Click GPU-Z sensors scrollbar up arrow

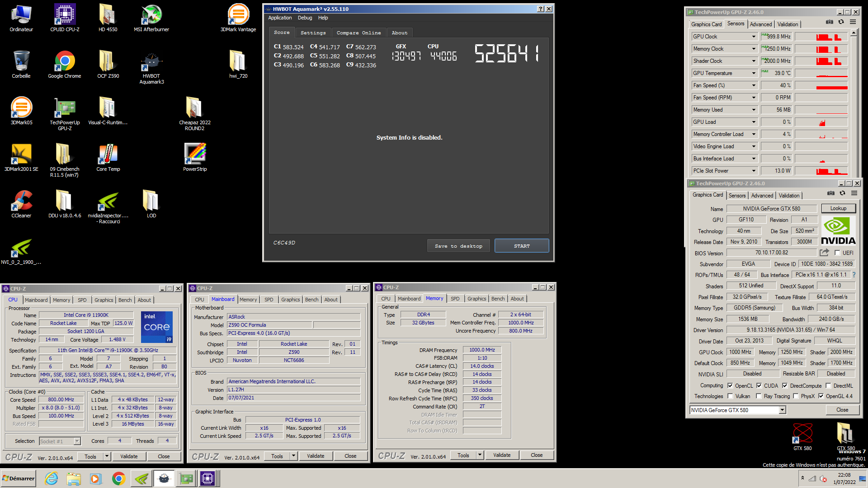pyautogui.click(x=854, y=33)
